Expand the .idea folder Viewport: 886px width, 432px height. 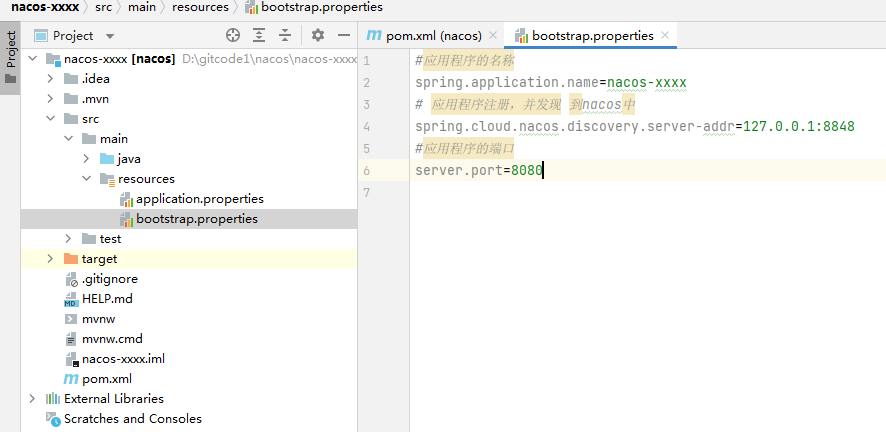click(x=50, y=78)
